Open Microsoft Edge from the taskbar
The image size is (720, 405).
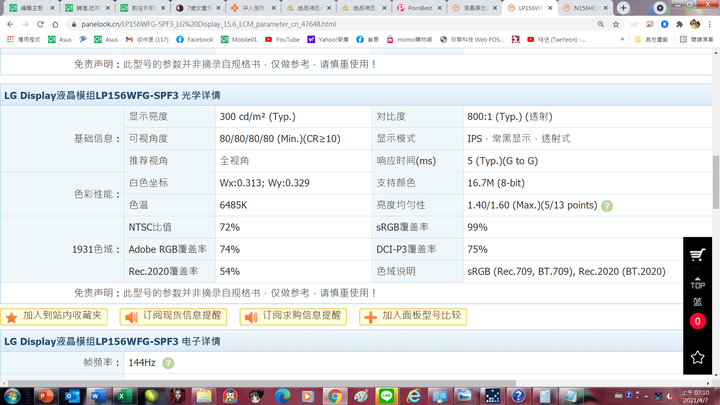[282, 396]
